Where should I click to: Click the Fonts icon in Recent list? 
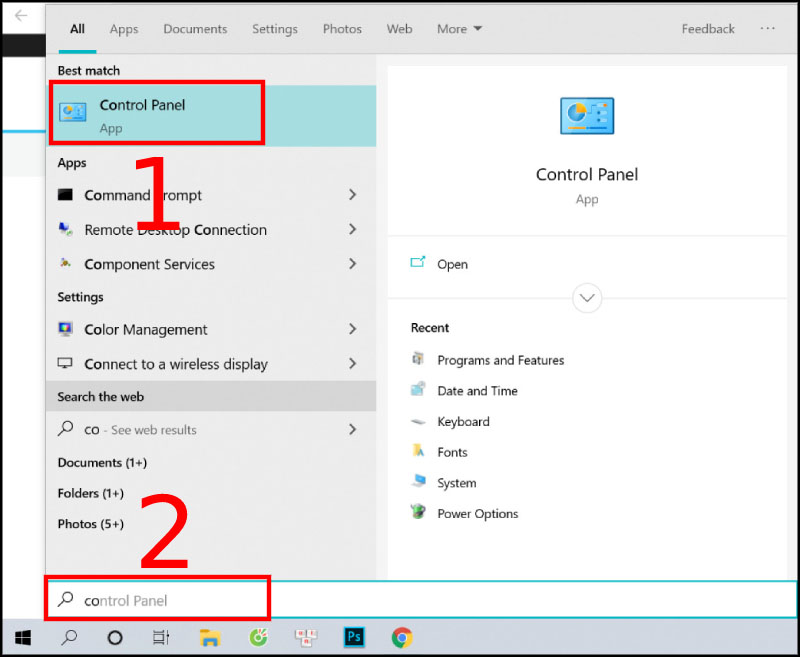419,452
